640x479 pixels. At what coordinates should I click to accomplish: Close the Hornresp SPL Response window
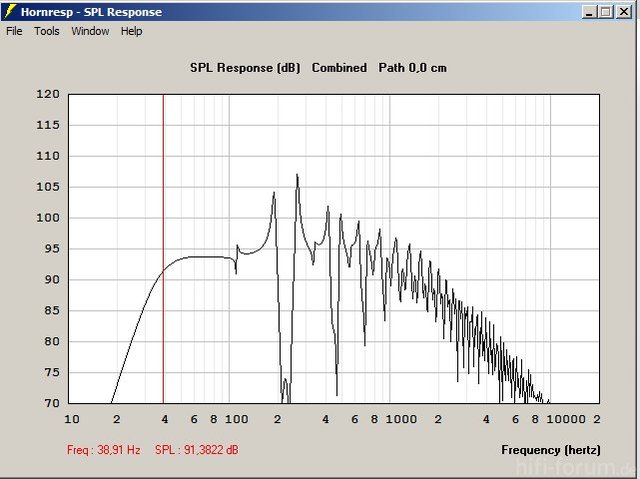click(624, 12)
